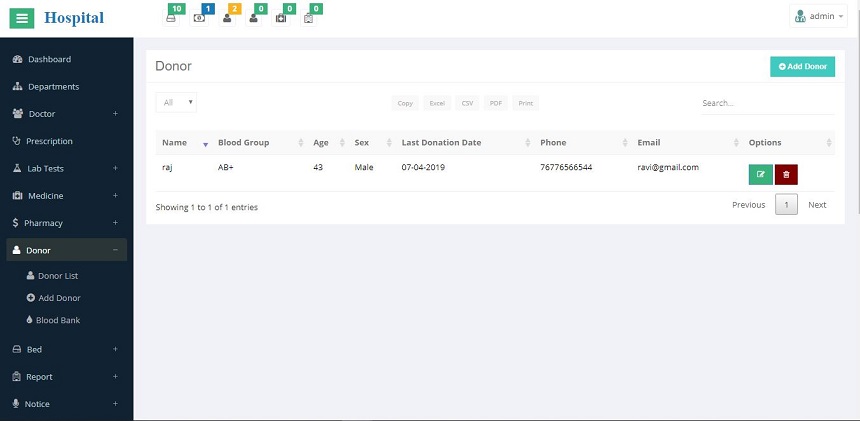Click the Options column header
This screenshot has width=860, height=421.
(789, 143)
